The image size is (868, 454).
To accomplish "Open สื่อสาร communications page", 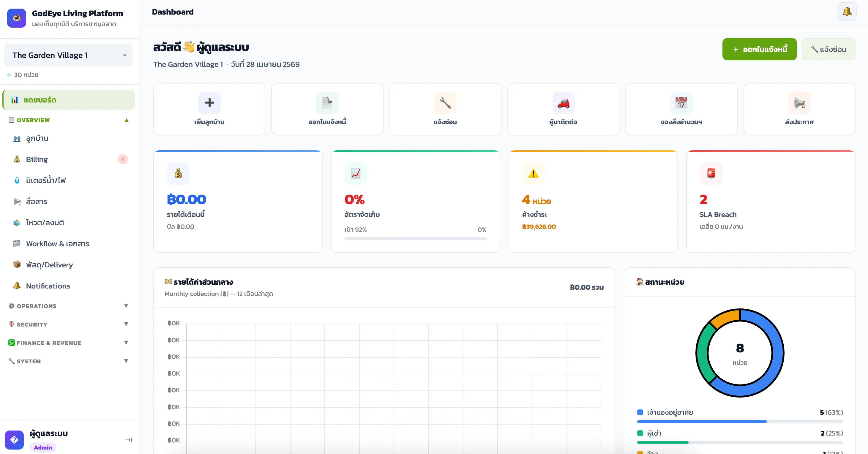I will pyautogui.click(x=69, y=201).
